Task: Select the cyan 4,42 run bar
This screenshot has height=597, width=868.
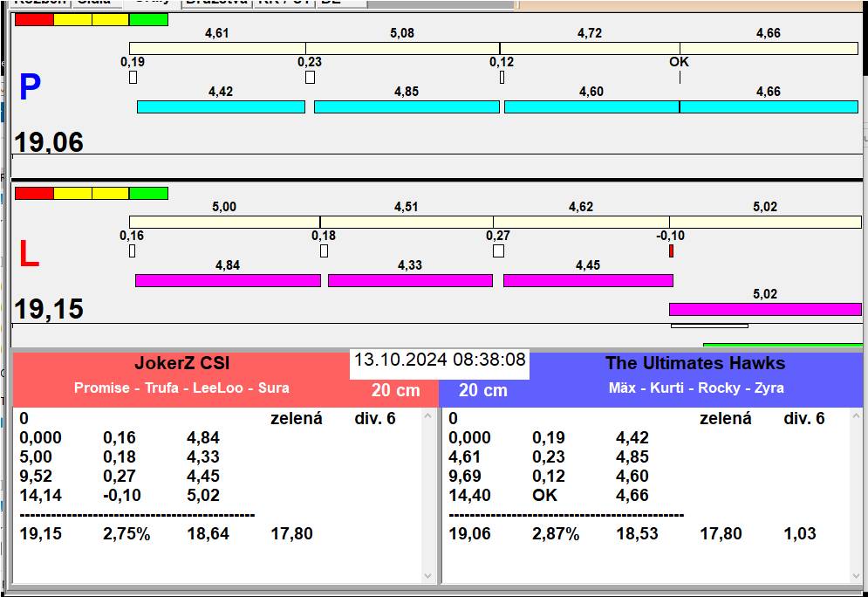Action: point(221,106)
